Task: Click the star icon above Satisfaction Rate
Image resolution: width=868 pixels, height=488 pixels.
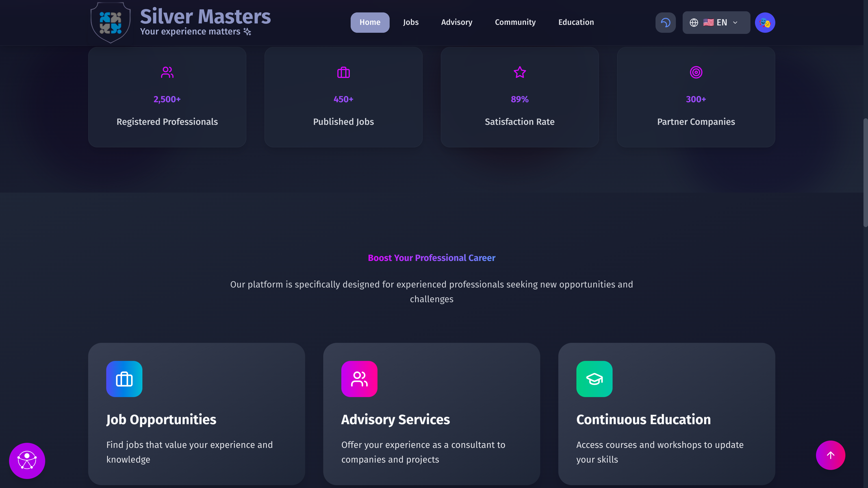Action: click(x=520, y=72)
